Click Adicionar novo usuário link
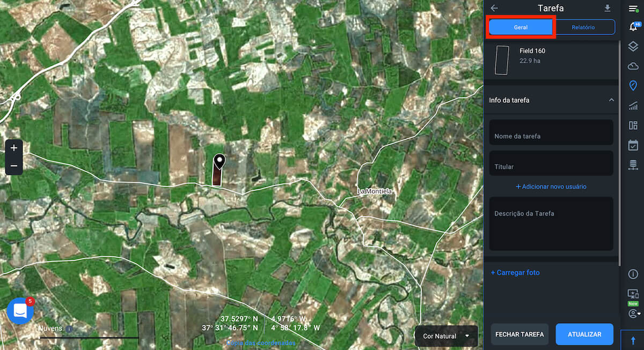Viewport: 644px width, 350px height. (551, 187)
